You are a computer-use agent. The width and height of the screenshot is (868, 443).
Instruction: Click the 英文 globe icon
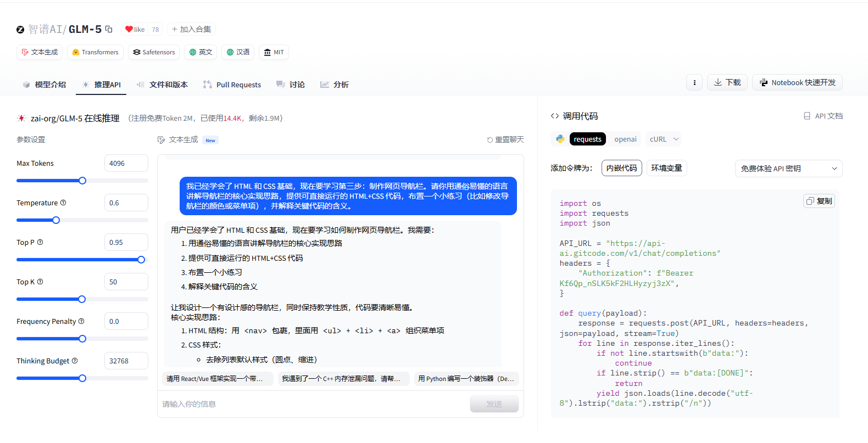(x=193, y=52)
